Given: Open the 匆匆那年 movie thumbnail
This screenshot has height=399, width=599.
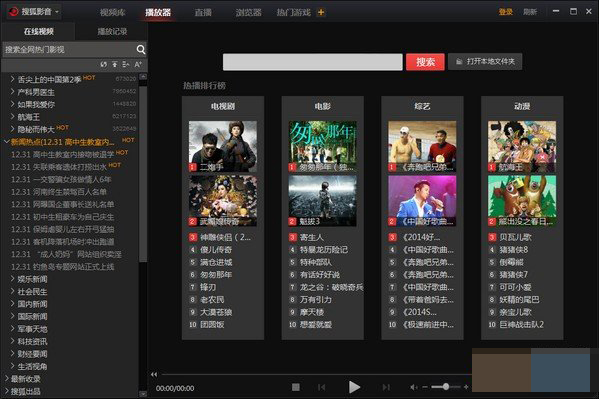Looking at the screenshot, I should [x=322, y=146].
